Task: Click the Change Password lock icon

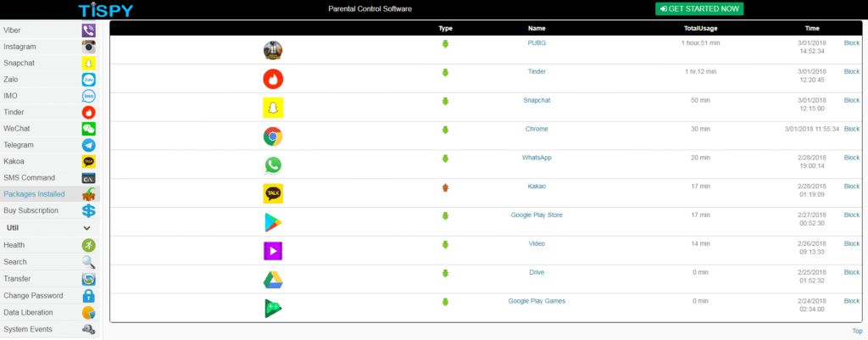Action: (x=88, y=296)
